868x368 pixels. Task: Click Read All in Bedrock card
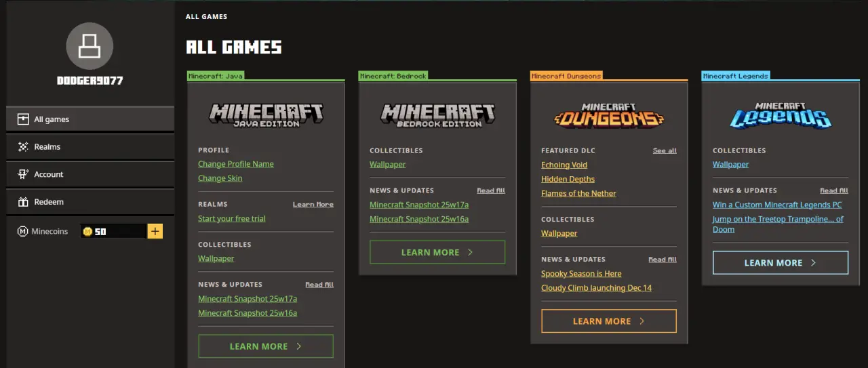click(x=491, y=190)
